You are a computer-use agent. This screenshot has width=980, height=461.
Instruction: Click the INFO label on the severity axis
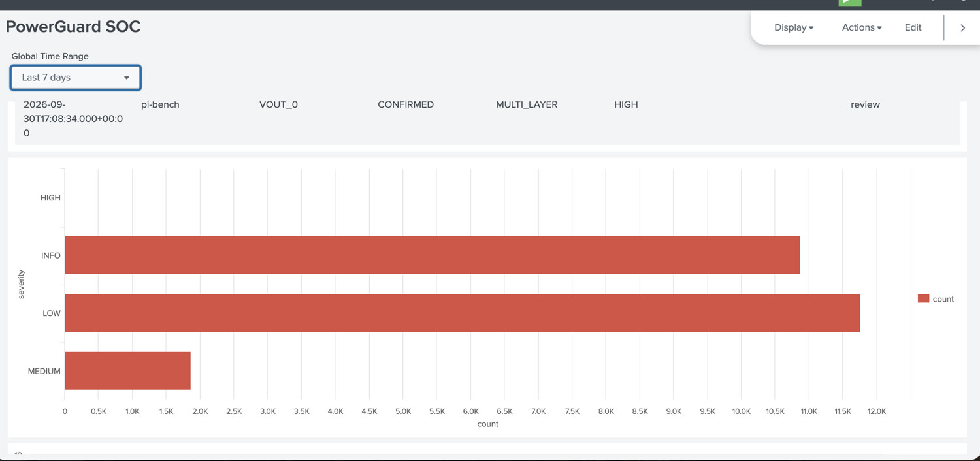point(51,255)
